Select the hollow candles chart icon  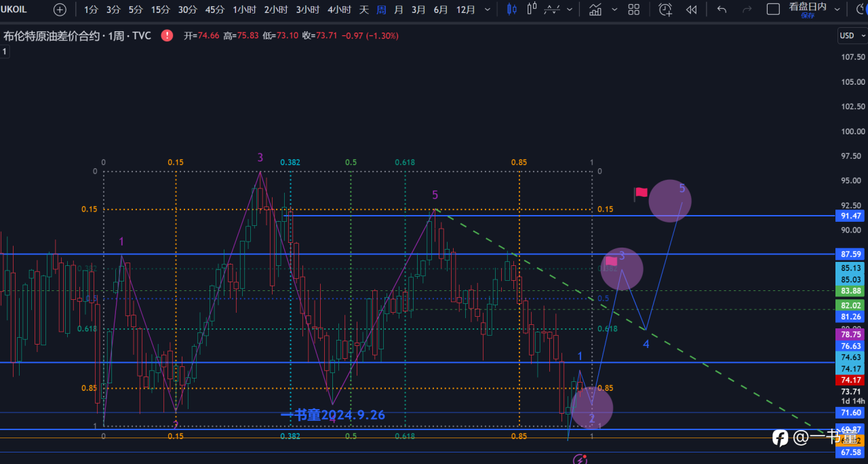click(532, 9)
